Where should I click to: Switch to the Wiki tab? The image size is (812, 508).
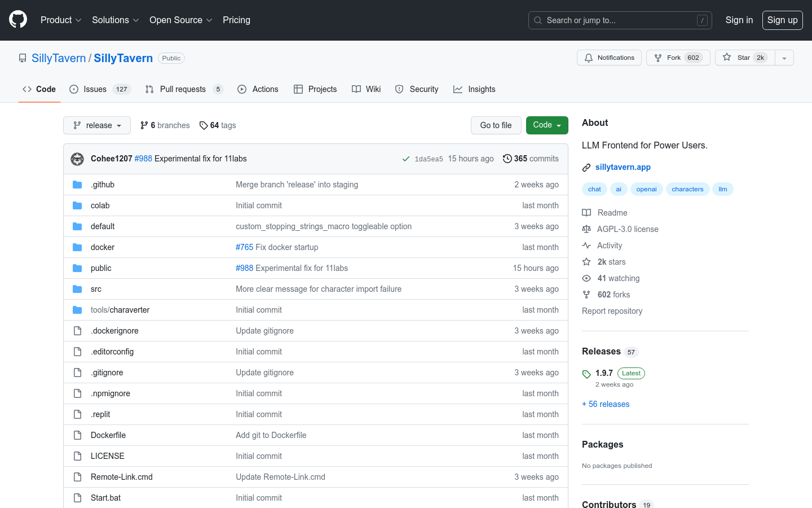coord(366,89)
